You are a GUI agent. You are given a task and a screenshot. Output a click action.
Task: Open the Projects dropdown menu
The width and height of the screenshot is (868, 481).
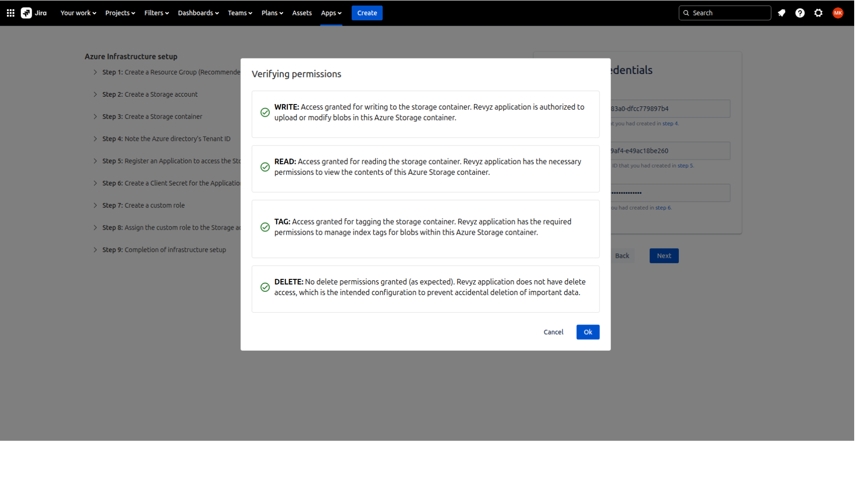click(120, 13)
